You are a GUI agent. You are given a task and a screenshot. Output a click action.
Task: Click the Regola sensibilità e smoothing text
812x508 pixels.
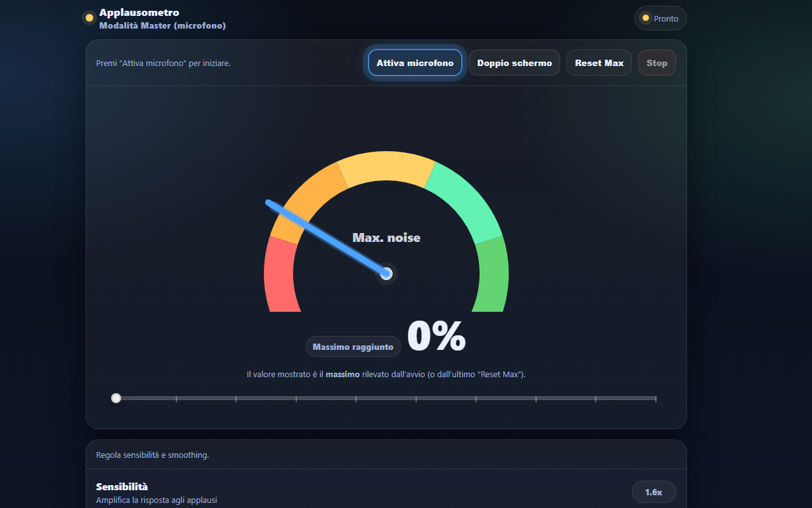[152, 455]
